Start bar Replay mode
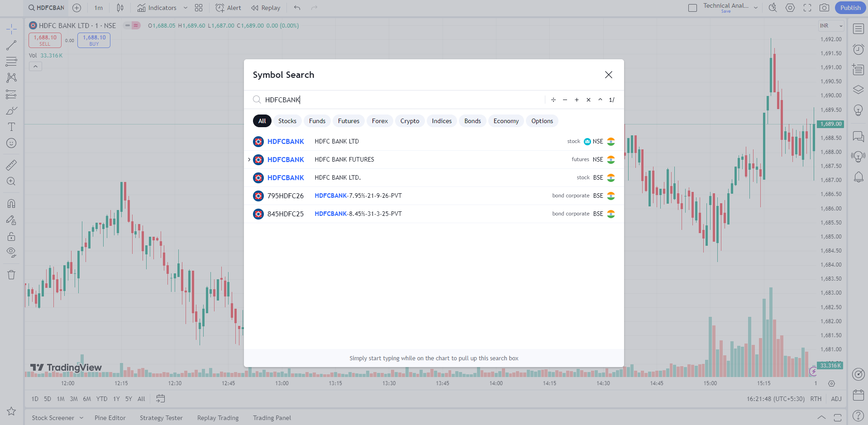The image size is (868, 425). 266,8
